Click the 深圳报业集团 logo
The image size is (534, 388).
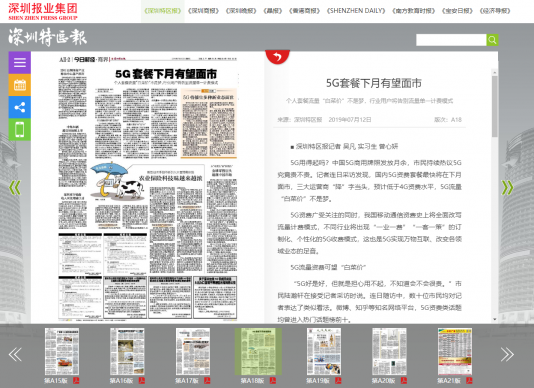coord(43,11)
